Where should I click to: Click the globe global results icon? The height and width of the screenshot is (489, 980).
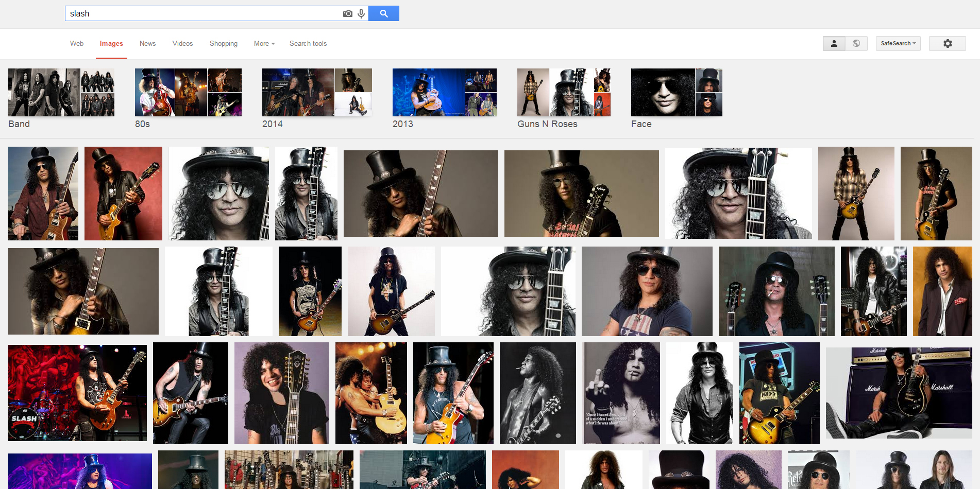[x=856, y=44]
